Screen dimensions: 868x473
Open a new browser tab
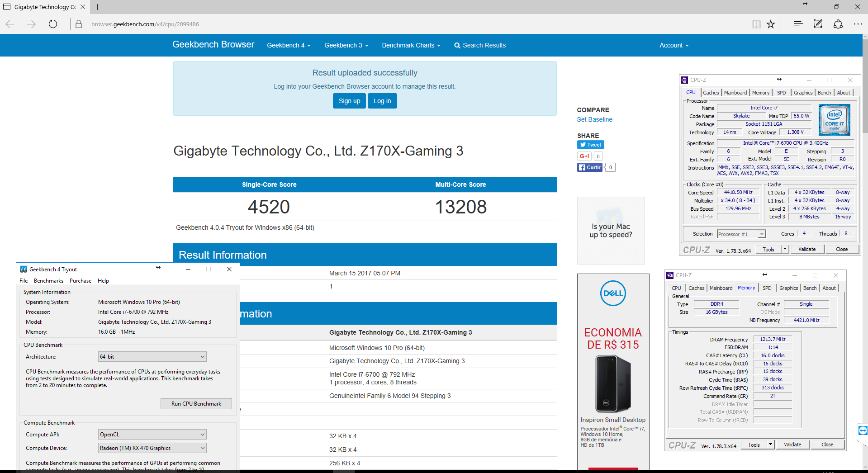coord(97,7)
